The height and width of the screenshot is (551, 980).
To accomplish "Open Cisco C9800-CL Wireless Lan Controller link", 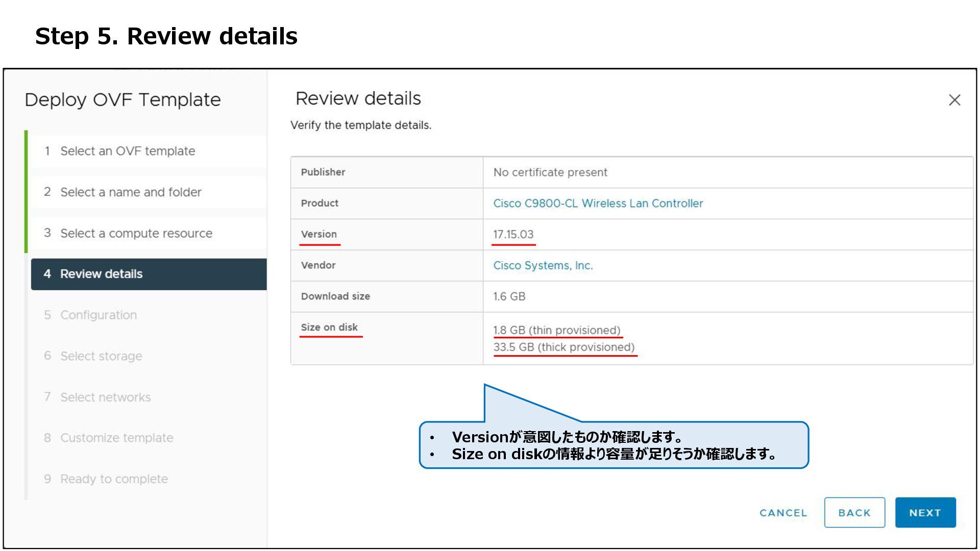I will [598, 204].
